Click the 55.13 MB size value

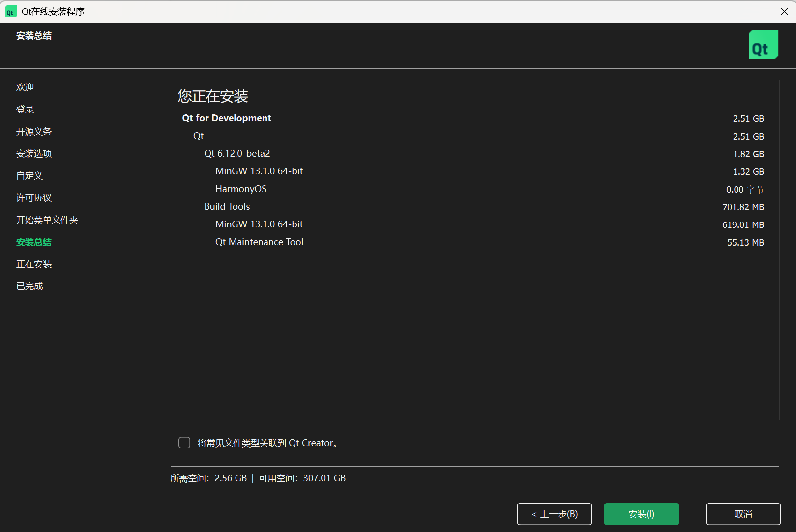point(745,243)
